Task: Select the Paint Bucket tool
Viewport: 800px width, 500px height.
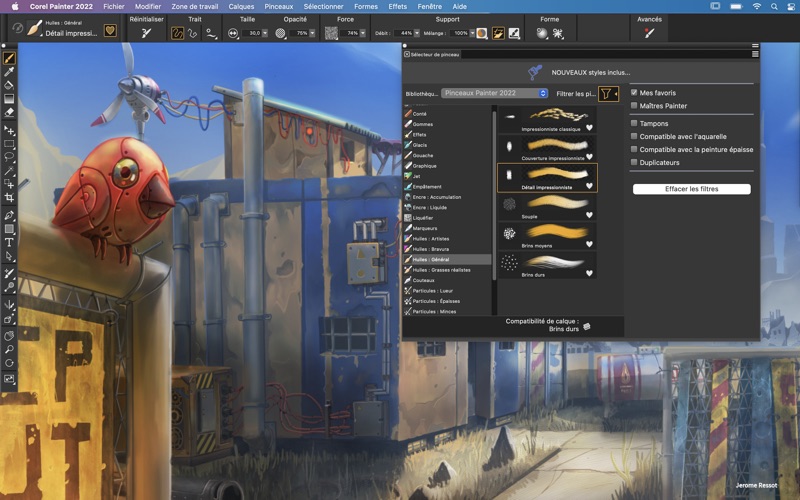Action: point(9,85)
